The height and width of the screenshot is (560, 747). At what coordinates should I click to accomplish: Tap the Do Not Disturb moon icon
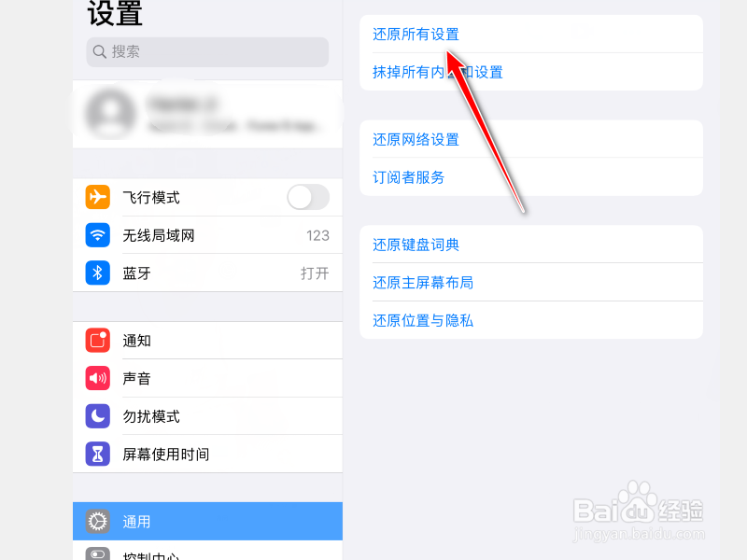point(98,416)
